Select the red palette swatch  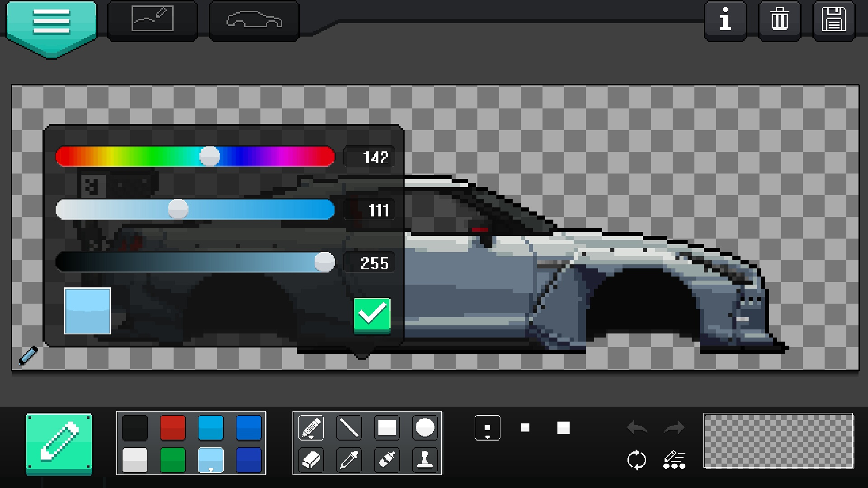click(x=173, y=427)
